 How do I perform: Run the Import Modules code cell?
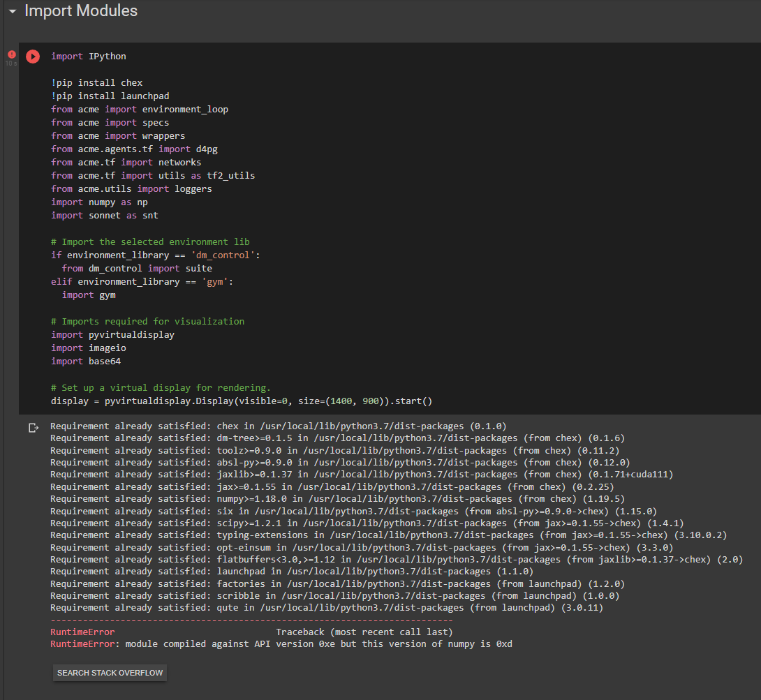coord(33,57)
